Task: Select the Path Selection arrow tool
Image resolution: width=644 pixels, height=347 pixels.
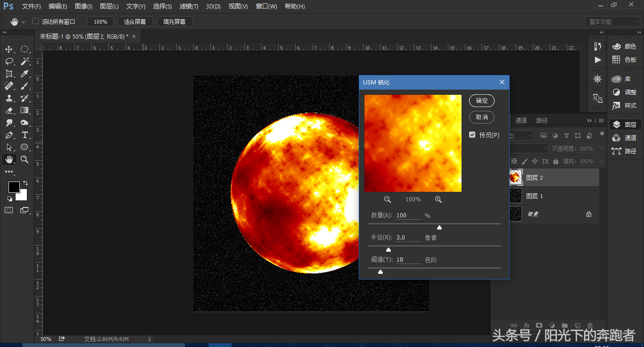Action: 9,148
